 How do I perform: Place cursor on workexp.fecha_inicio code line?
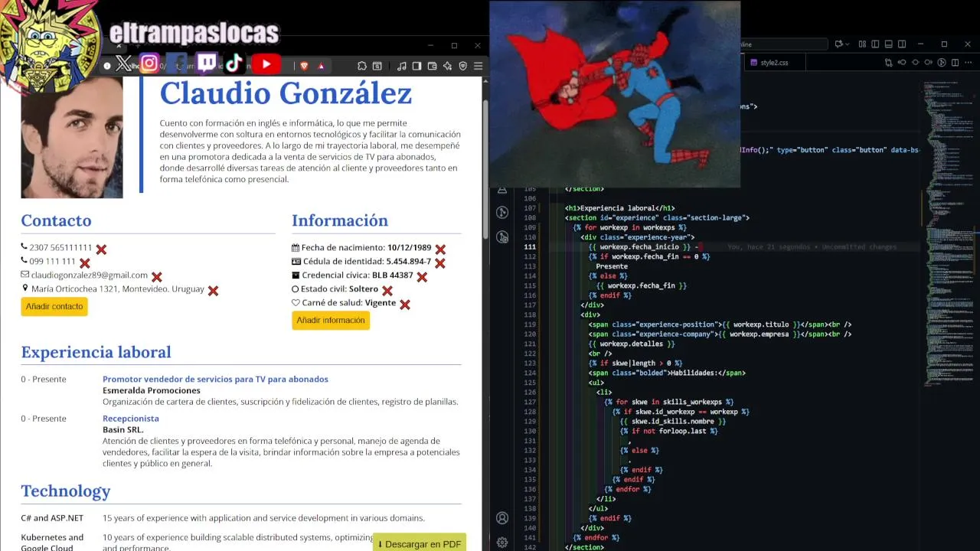(643, 247)
